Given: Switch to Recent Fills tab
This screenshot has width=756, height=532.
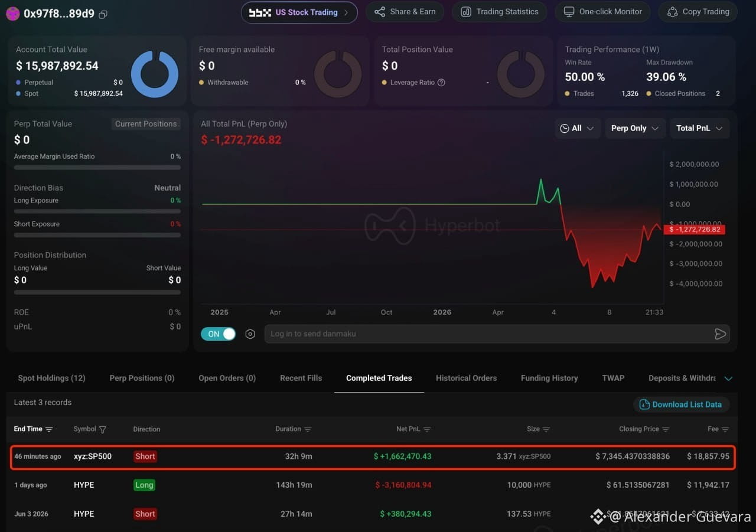Looking at the screenshot, I should point(301,378).
